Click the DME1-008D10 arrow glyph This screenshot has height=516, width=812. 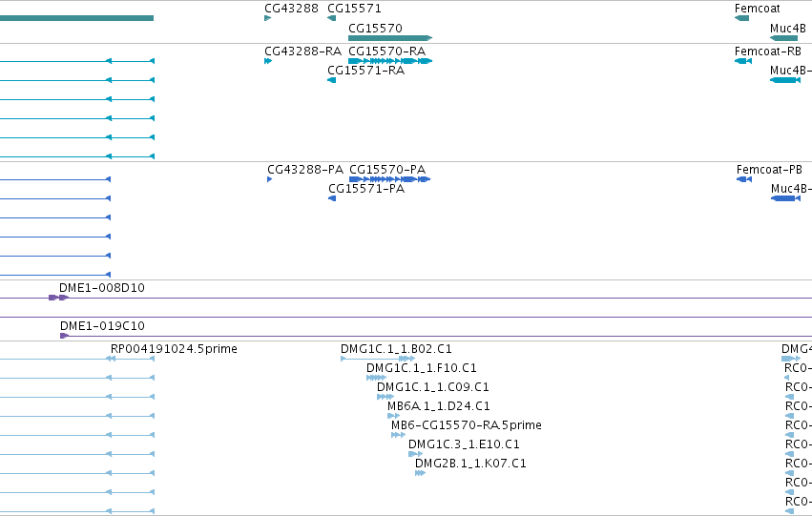pyautogui.click(x=58, y=298)
